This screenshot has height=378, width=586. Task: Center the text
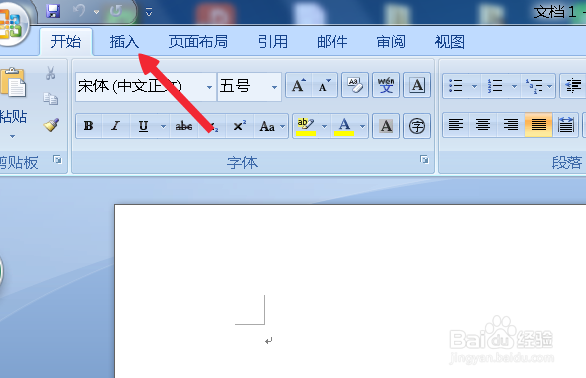coord(483,125)
